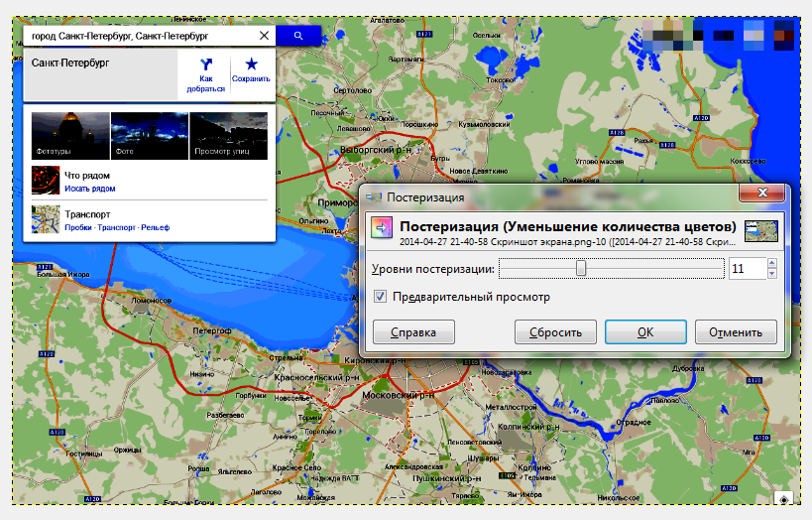
Task: Click the image preview thumbnail in dialog
Action: tap(761, 231)
